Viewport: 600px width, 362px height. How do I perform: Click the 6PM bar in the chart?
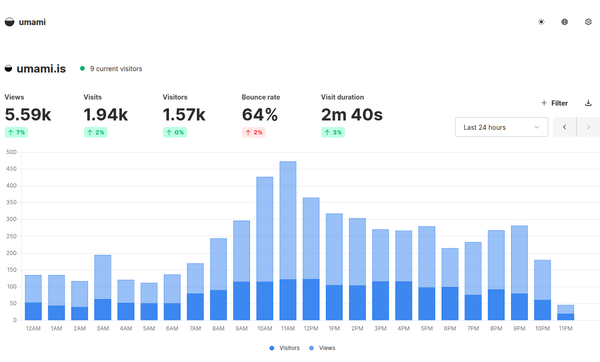coord(450,284)
